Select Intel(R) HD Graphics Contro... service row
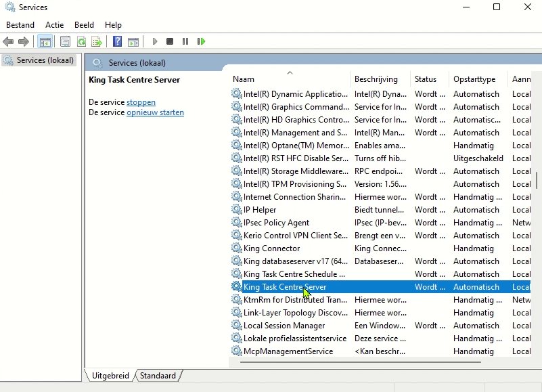 (380, 119)
